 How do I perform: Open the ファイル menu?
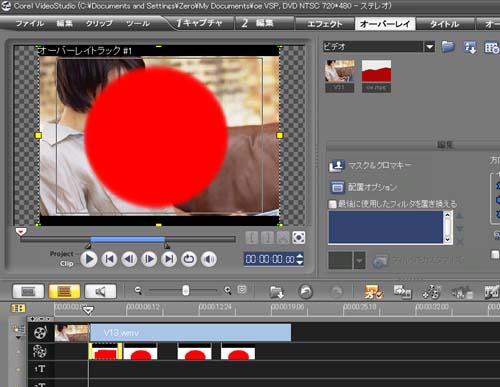[x=30, y=23]
